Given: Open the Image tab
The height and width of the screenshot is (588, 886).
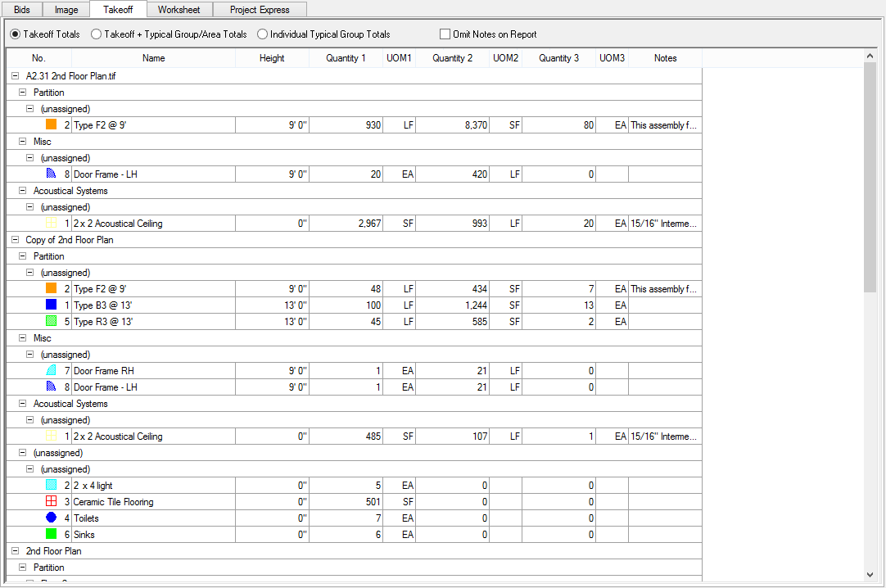Looking at the screenshot, I should [x=66, y=10].
